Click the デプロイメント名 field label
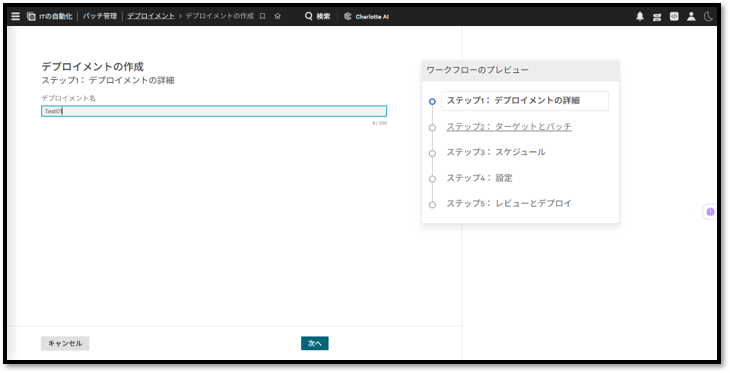This screenshot has height=373, width=730. point(68,98)
